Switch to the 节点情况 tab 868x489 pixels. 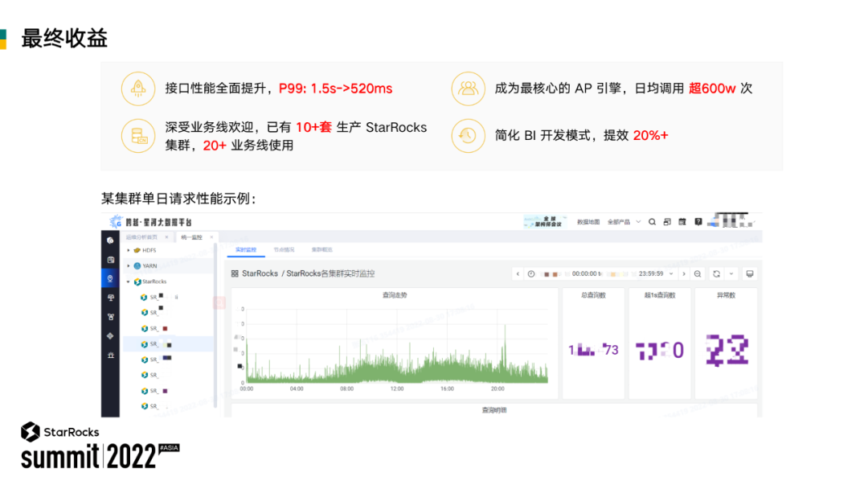[284, 250]
